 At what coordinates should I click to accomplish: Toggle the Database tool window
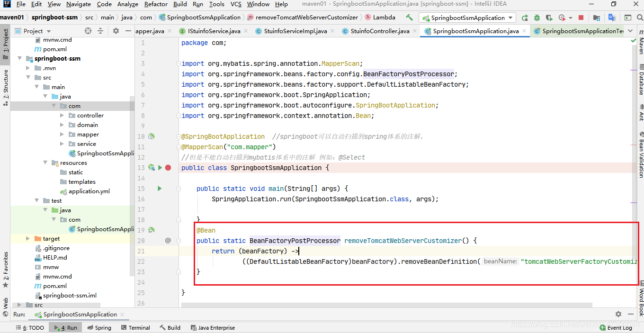[x=641, y=80]
